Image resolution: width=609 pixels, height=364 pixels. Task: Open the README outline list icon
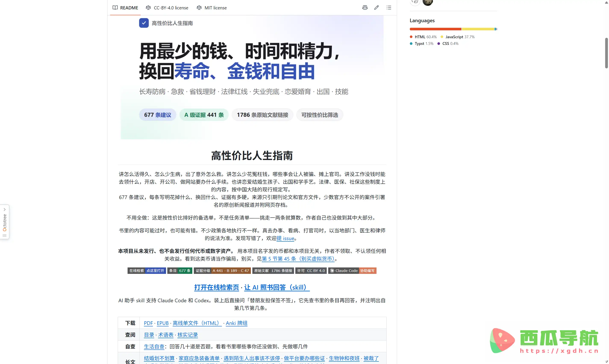[x=389, y=8]
